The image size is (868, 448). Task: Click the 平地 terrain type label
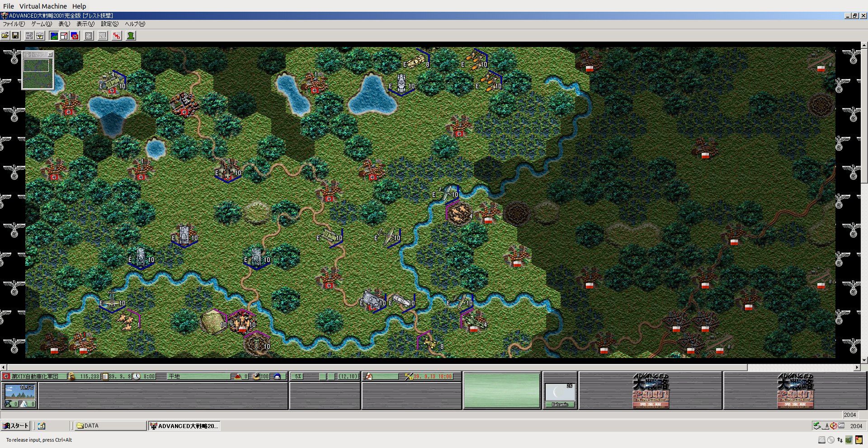tap(175, 376)
